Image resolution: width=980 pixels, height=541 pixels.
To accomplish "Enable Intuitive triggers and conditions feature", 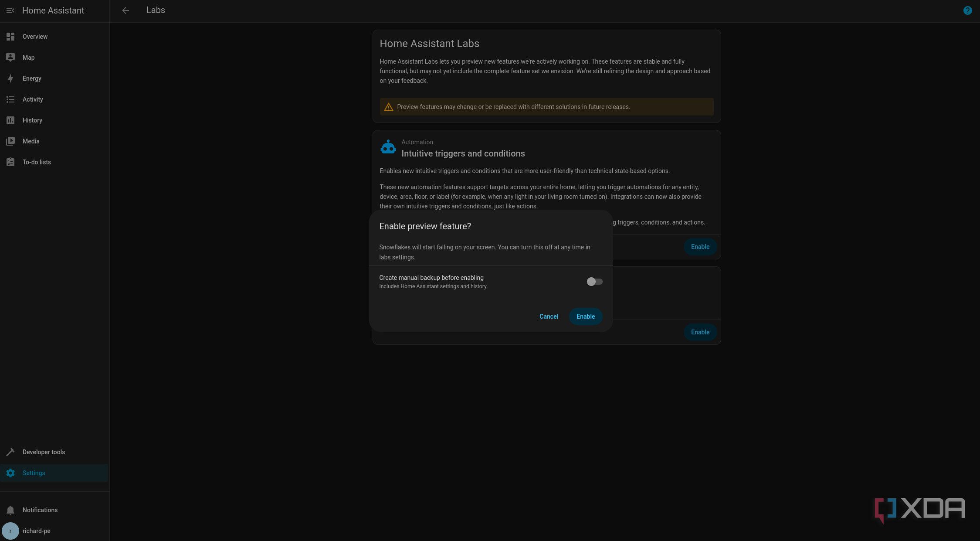I will click(700, 247).
